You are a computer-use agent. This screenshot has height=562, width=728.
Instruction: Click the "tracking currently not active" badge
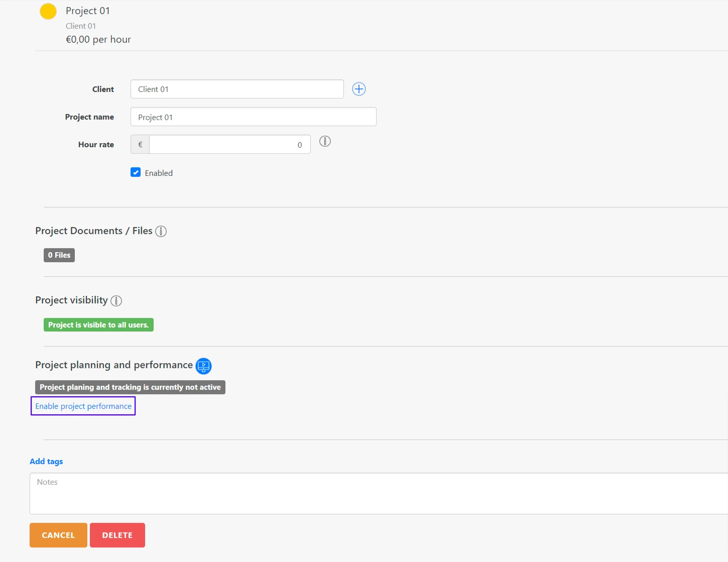(x=130, y=387)
